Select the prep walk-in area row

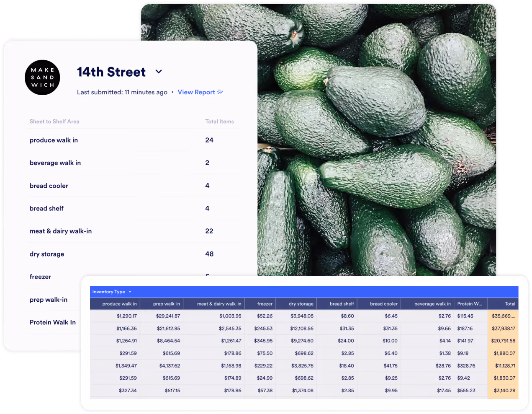pyautogui.click(x=54, y=300)
